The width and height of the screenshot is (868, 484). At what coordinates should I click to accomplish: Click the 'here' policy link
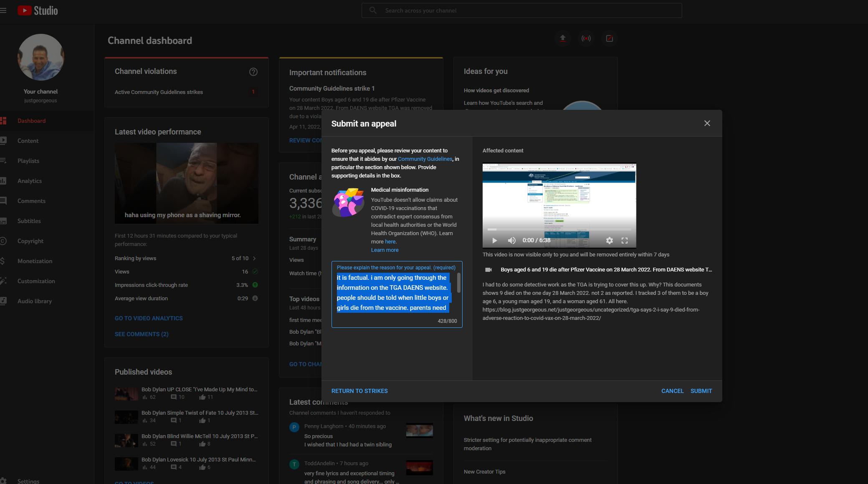pos(390,242)
